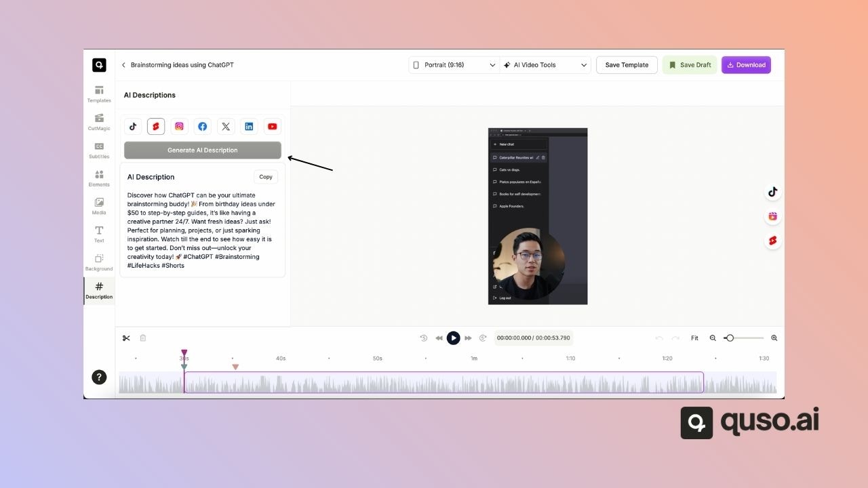Select the Instagram platform icon
This screenshot has height=488, width=868.
pyautogui.click(x=179, y=126)
